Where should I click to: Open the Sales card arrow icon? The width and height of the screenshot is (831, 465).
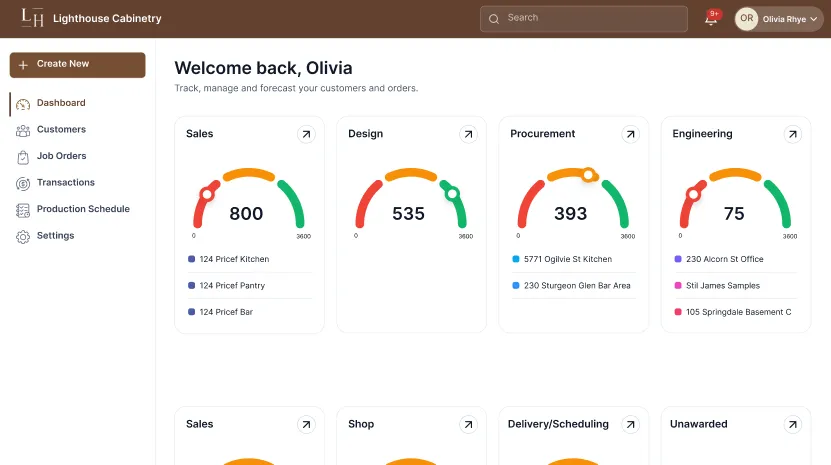pyautogui.click(x=306, y=134)
